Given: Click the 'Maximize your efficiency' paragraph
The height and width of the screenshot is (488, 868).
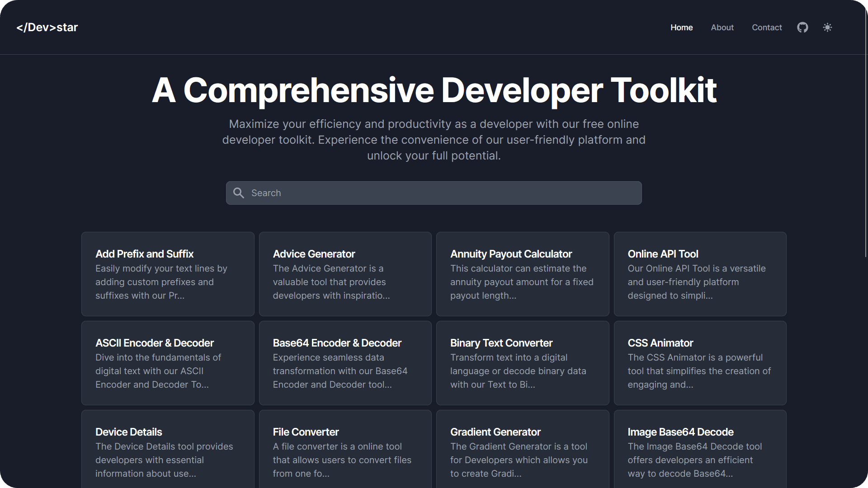Looking at the screenshot, I should click(434, 140).
